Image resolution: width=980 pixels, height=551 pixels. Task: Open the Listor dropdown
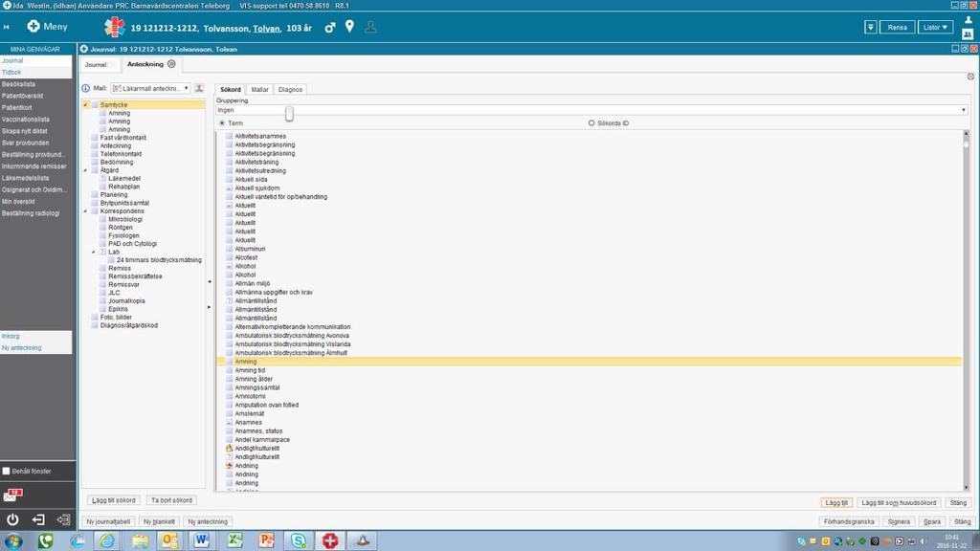tap(935, 27)
